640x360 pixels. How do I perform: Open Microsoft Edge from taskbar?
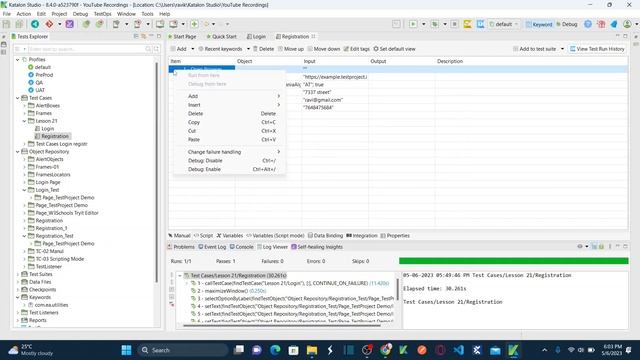[275, 350]
